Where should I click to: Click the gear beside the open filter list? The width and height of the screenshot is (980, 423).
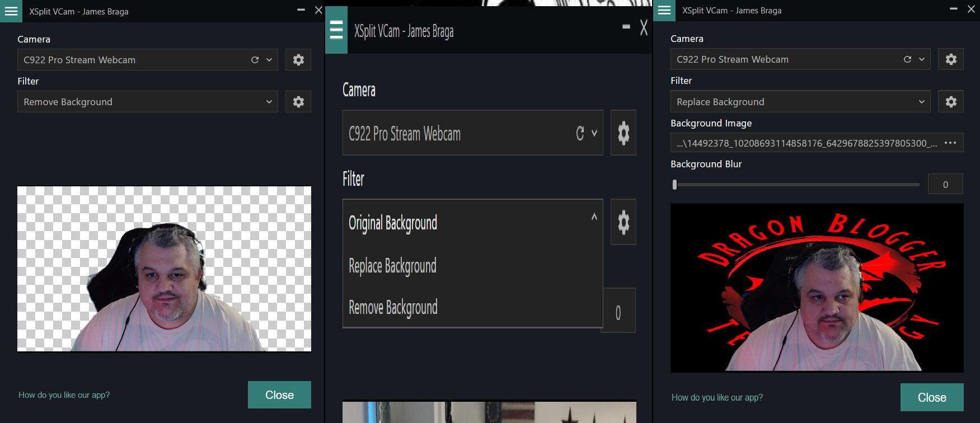click(x=623, y=222)
